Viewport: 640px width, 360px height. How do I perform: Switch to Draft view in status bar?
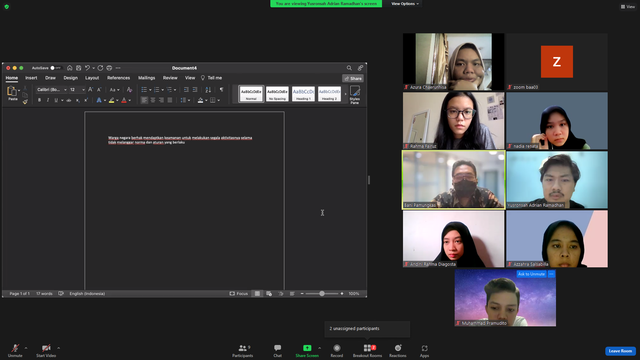(x=292, y=293)
